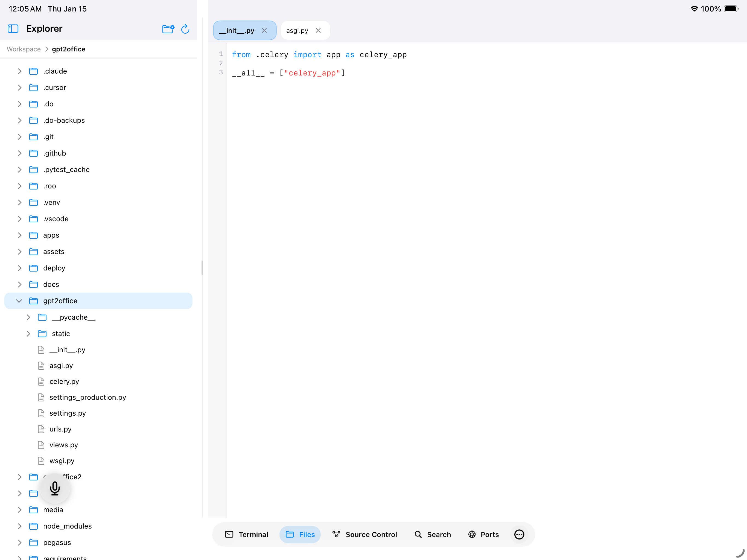Expand the static subfolder
The height and width of the screenshot is (560, 747).
[x=28, y=334]
